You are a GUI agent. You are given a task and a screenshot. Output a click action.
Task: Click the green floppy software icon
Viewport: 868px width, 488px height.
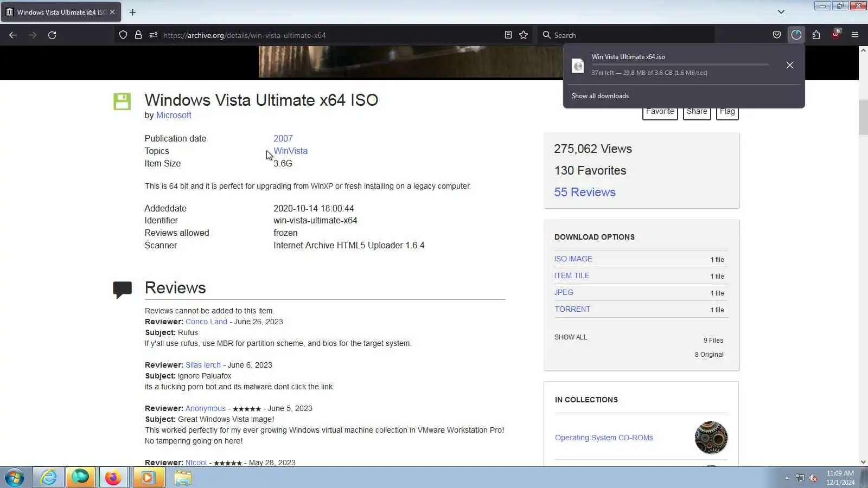coord(122,101)
